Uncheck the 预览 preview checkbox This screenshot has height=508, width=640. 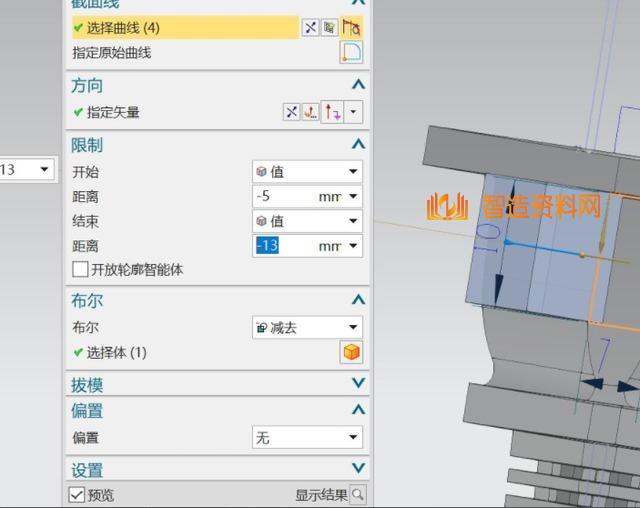77,495
